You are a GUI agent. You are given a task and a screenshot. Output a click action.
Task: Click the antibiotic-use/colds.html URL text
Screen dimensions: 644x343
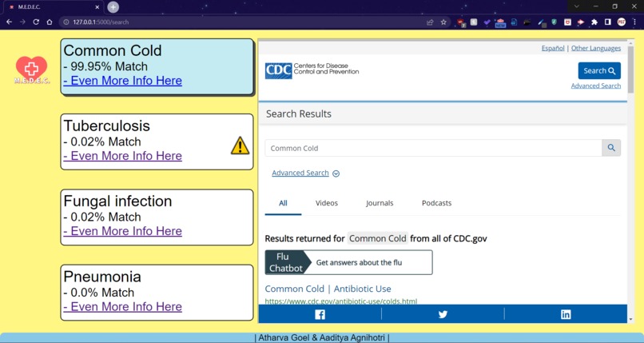point(341,301)
